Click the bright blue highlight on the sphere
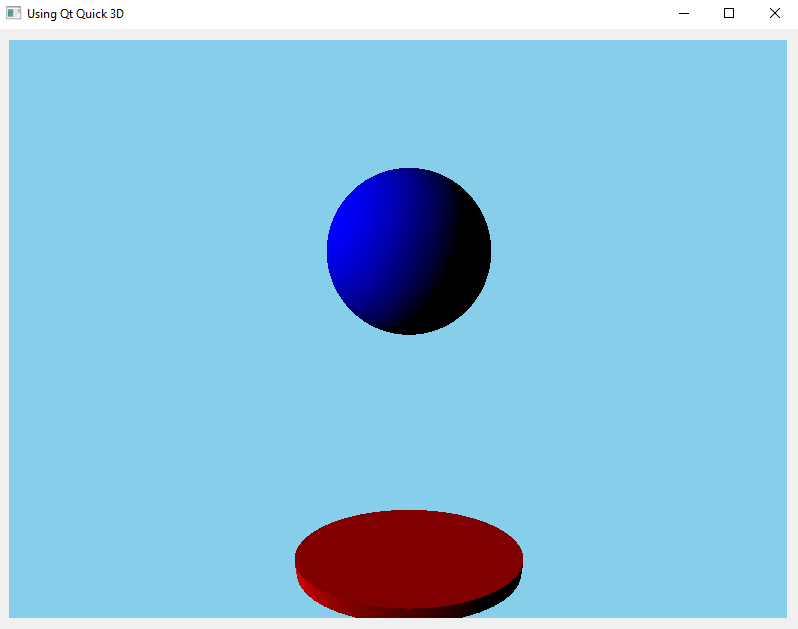Viewport: 798px width, 629px height. pyautogui.click(x=345, y=235)
